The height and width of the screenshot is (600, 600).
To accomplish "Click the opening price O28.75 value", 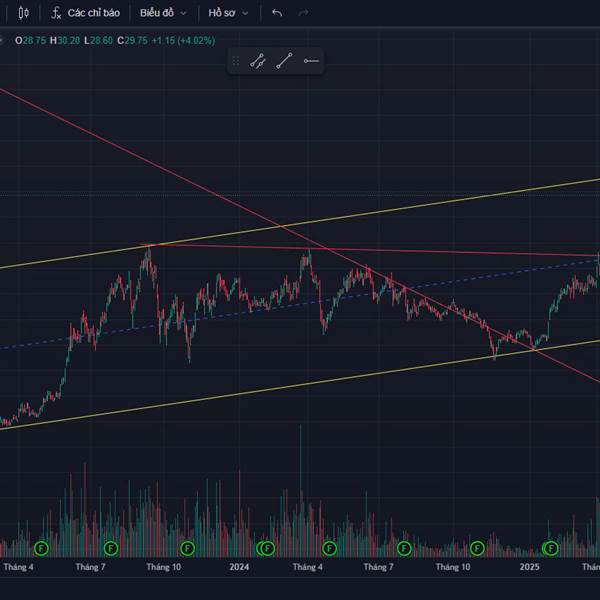I will (x=31, y=41).
